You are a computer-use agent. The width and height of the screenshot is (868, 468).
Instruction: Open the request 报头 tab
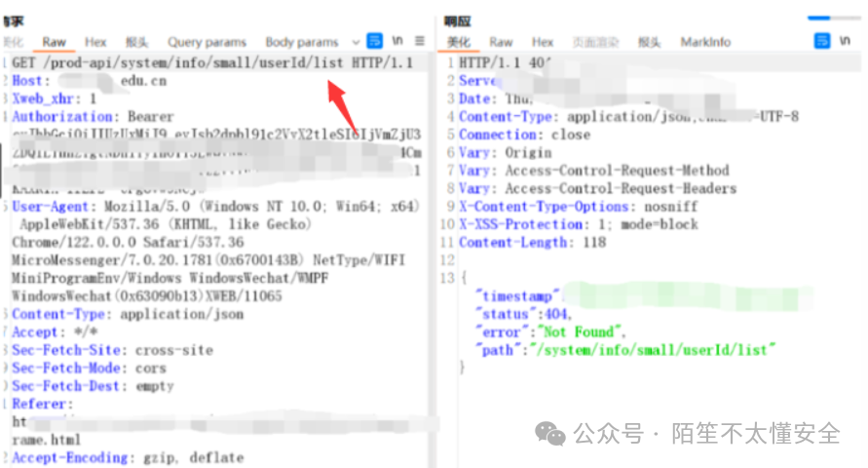tap(136, 42)
